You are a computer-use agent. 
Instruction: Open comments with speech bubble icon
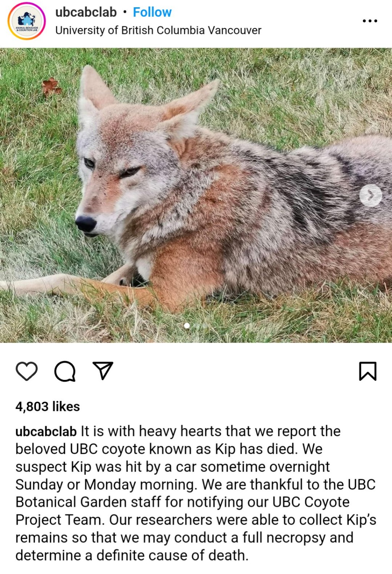point(65,371)
